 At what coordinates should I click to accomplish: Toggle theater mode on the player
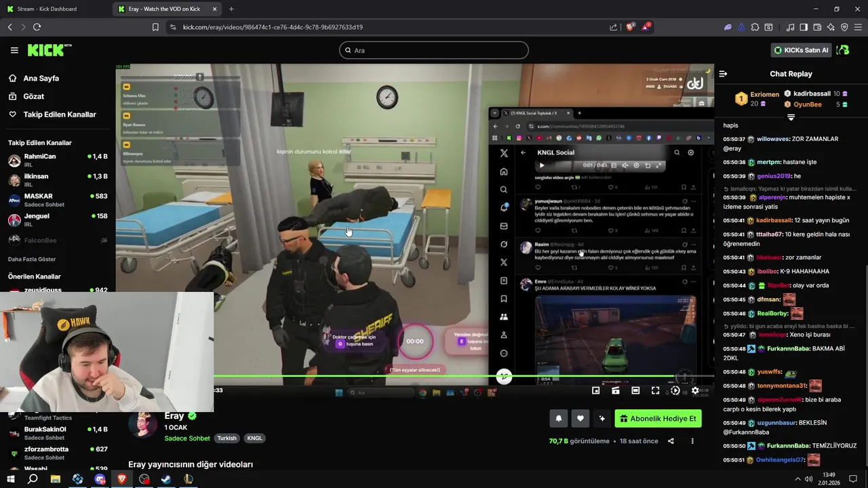tap(635, 390)
